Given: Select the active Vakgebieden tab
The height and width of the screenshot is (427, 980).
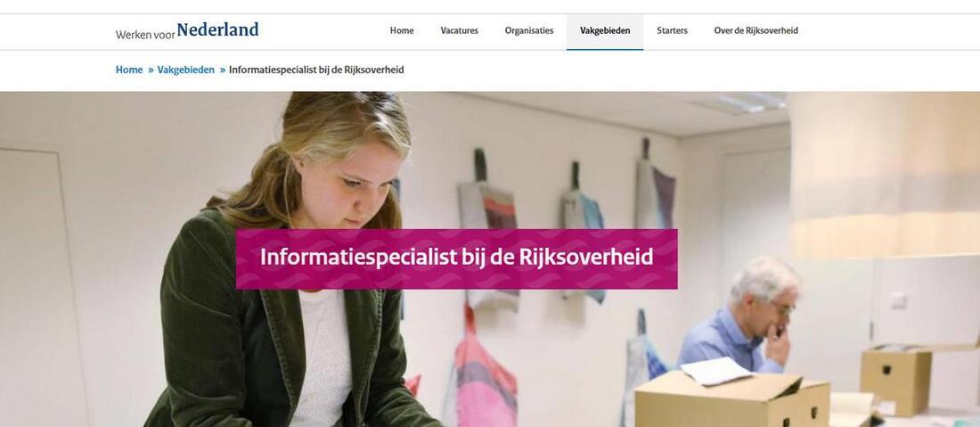Looking at the screenshot, I should click(605, 31).
